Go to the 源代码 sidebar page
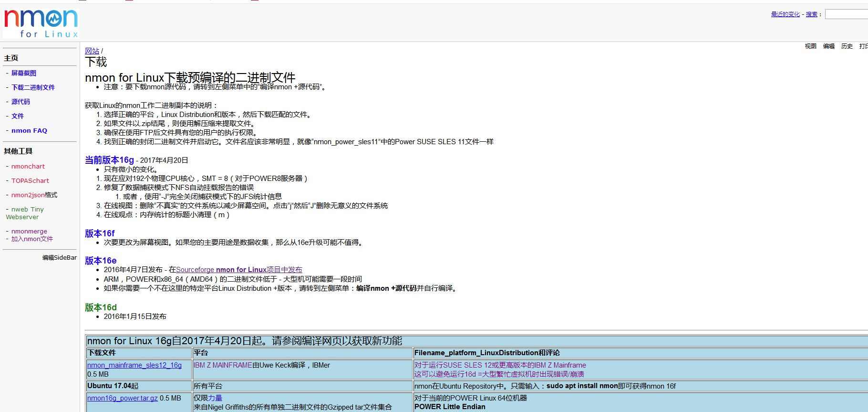This screenshot has height=412, width=868. coord(21,102)
